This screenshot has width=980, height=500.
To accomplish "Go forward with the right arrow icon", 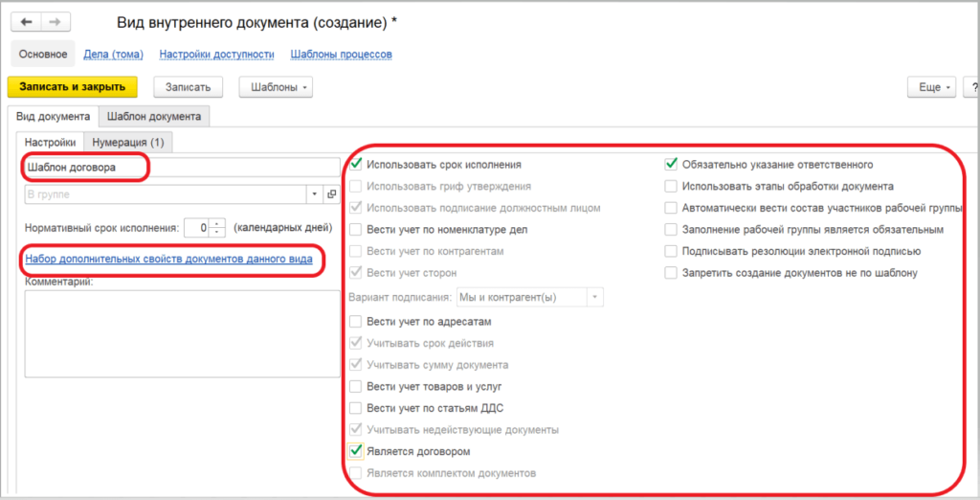I will coord(55,22).
